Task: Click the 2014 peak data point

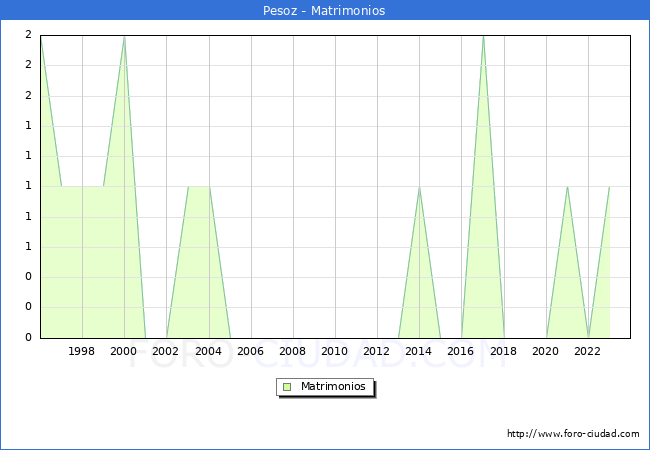Action: coord(420,187)
